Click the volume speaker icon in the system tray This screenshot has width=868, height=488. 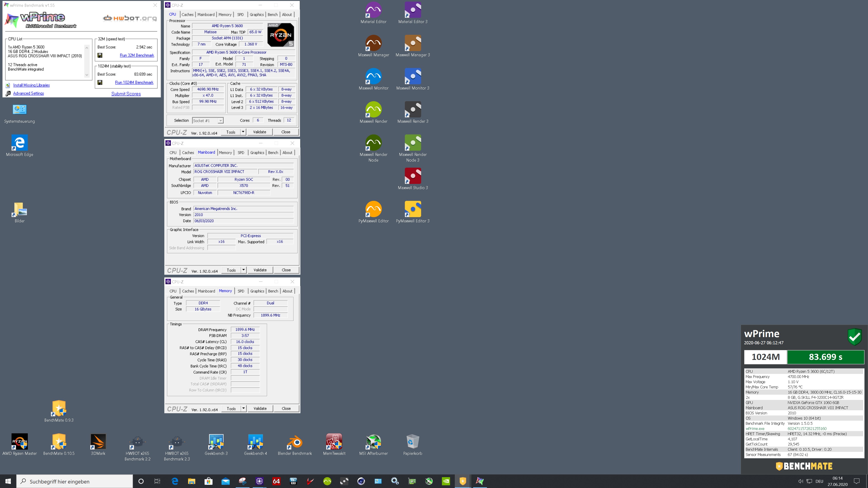pos(801,481)
